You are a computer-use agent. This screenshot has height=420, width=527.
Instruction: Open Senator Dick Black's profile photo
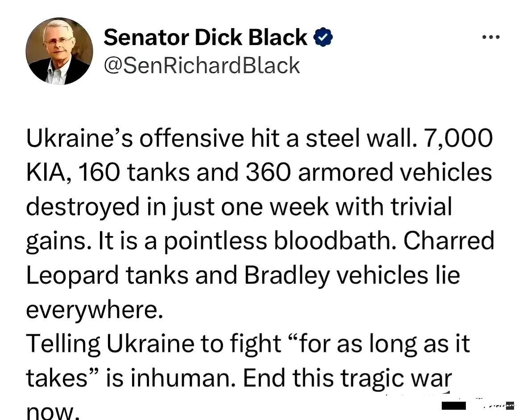point(59,51)
